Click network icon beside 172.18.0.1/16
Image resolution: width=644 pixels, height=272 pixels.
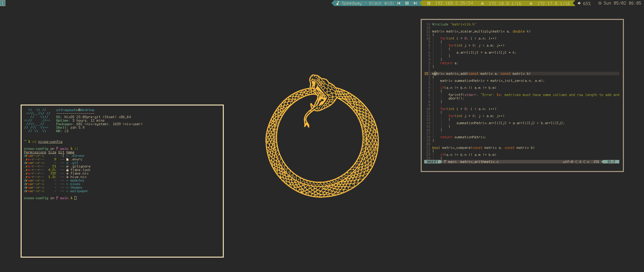tap(482, 4)
